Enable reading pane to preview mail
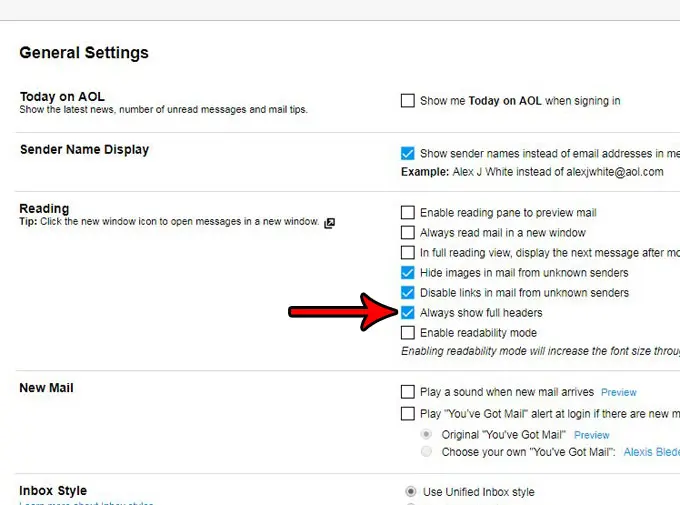This screenshot has width=680, height=505. click(407, 213)
